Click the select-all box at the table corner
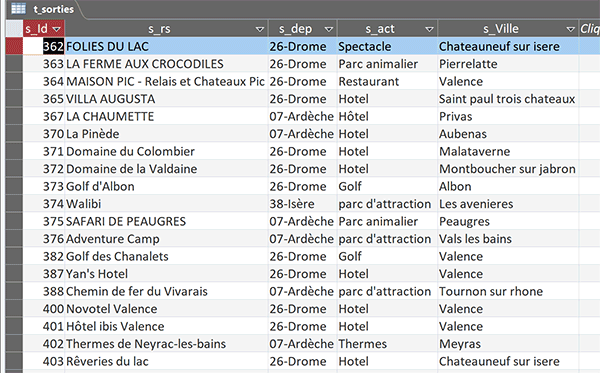600x373 pixels. click(x=15, y=29)
